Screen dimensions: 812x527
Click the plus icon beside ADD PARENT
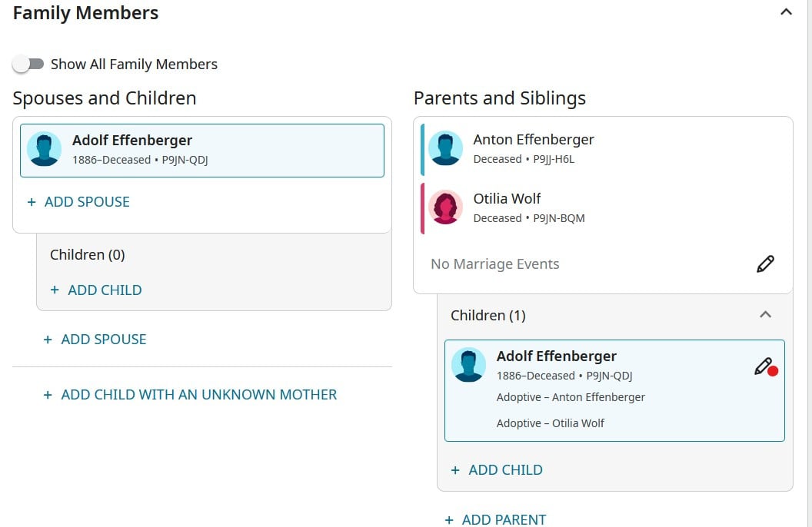coord(449,520)
